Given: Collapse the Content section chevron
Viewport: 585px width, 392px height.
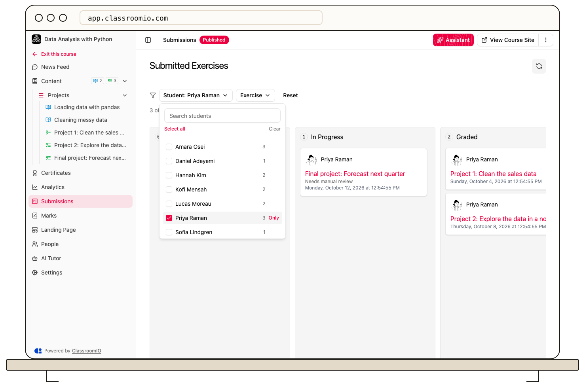Looking at the screenshot, I should tap(125, 81).
